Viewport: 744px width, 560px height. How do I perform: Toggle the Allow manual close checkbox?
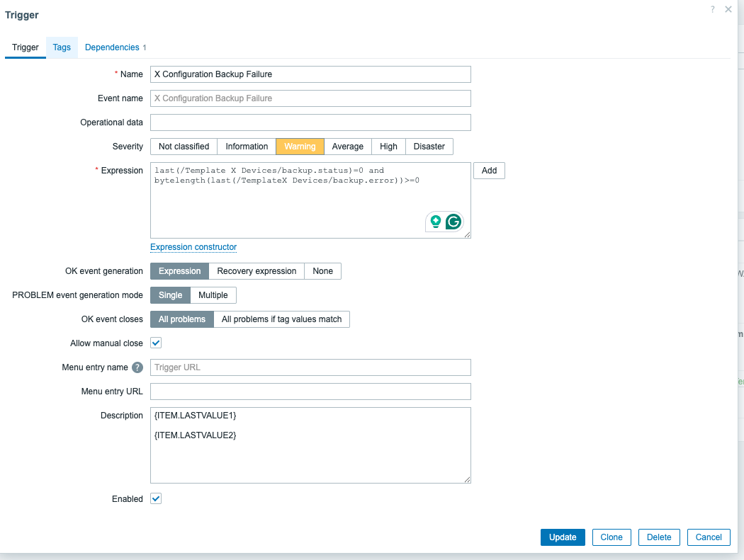[156, 343]
